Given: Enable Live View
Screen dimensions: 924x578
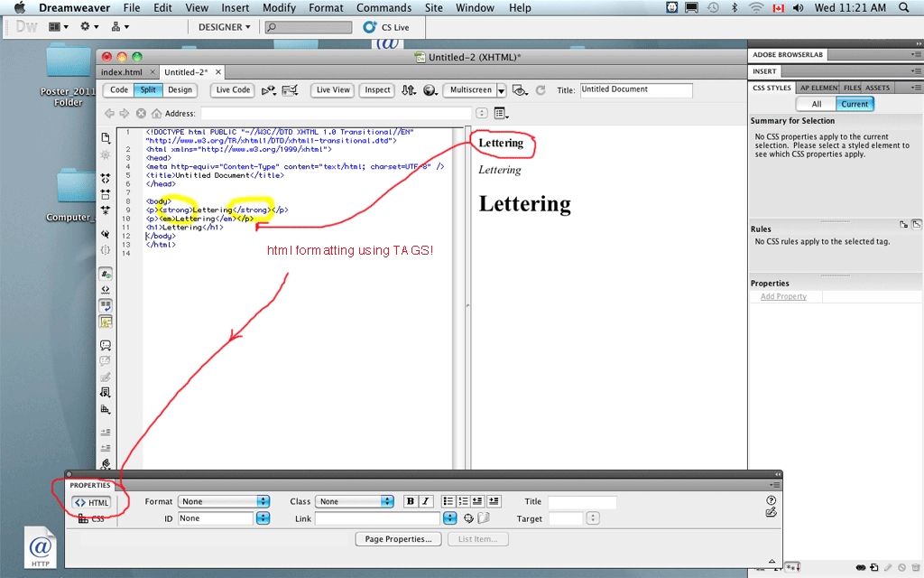Looking at the screenshot, I should pyautogui.click(x=333, y=90).
